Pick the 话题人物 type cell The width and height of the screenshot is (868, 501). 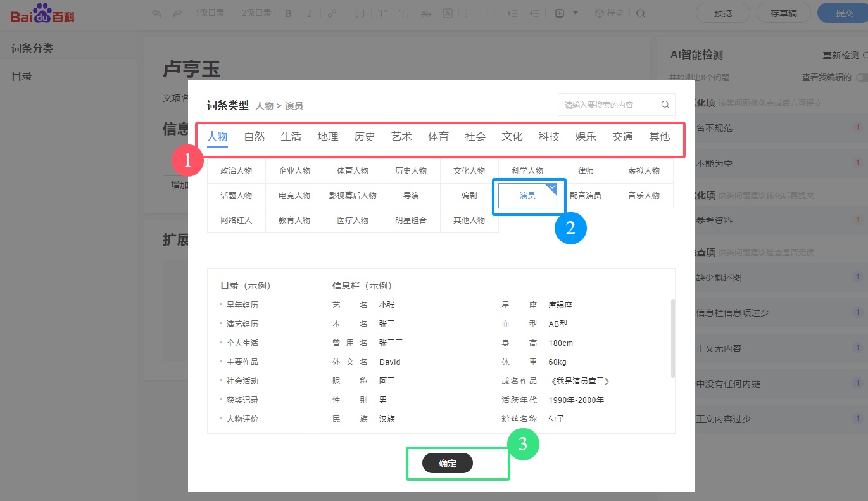(x=236, y=196)
